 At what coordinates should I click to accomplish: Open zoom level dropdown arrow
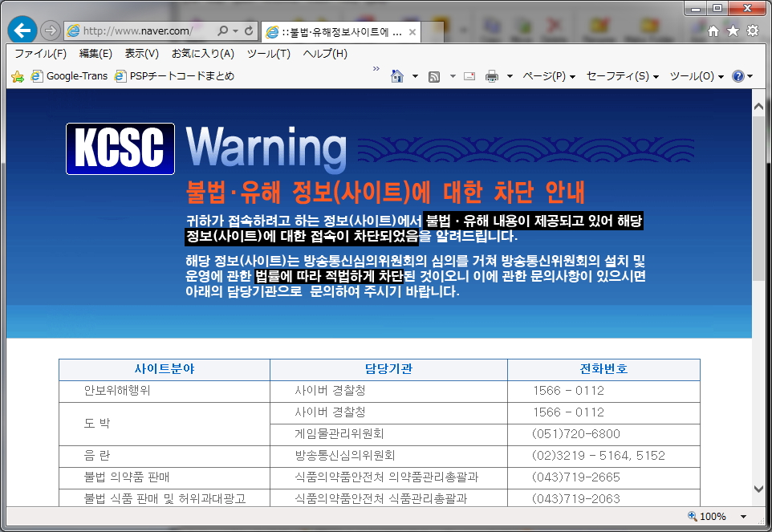743,517
